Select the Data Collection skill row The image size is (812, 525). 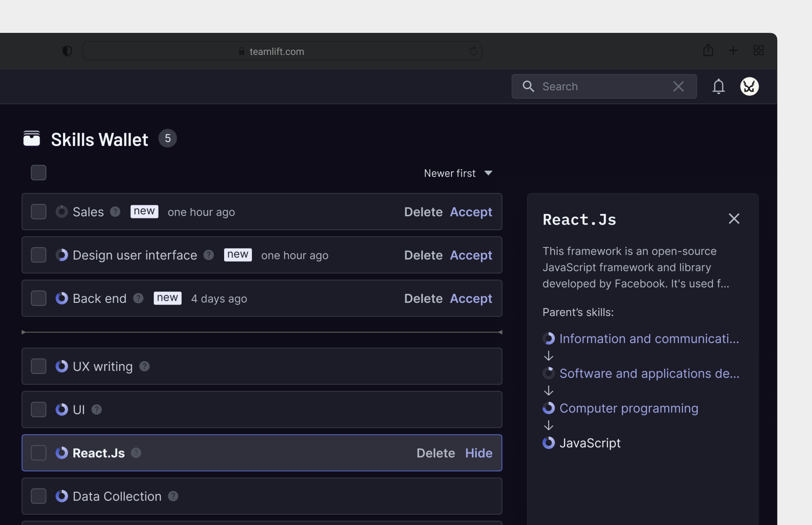262,496
